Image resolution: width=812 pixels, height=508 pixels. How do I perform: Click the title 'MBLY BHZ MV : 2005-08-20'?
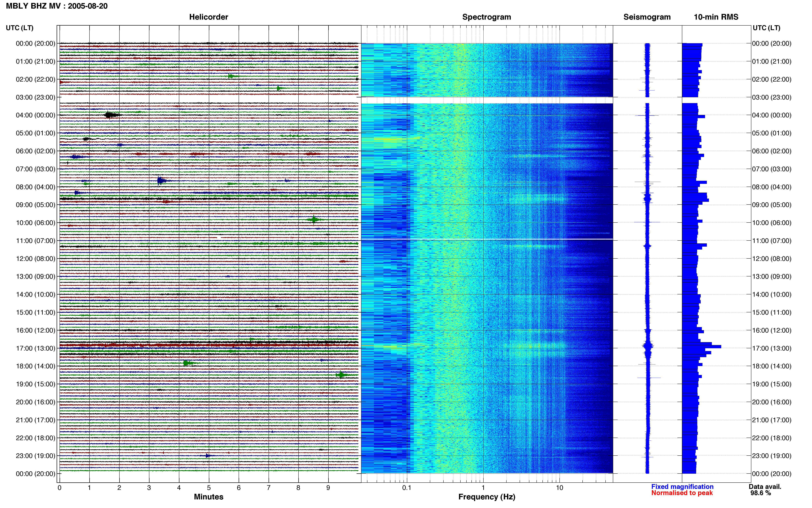click(57, 6)
